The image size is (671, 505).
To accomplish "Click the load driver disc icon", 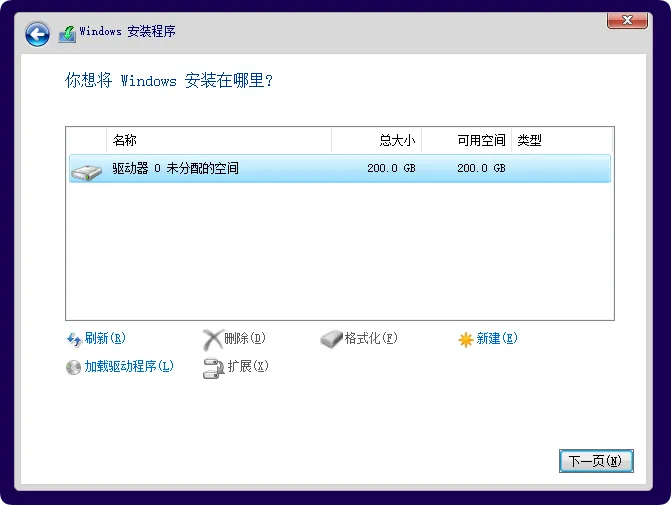I will 74,367.
